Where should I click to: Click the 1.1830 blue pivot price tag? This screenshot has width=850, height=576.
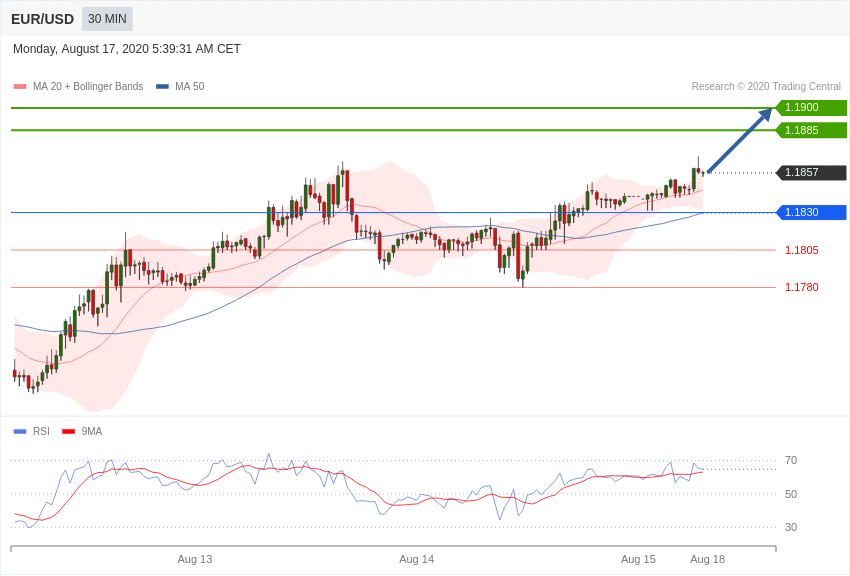tap(811, 212)
